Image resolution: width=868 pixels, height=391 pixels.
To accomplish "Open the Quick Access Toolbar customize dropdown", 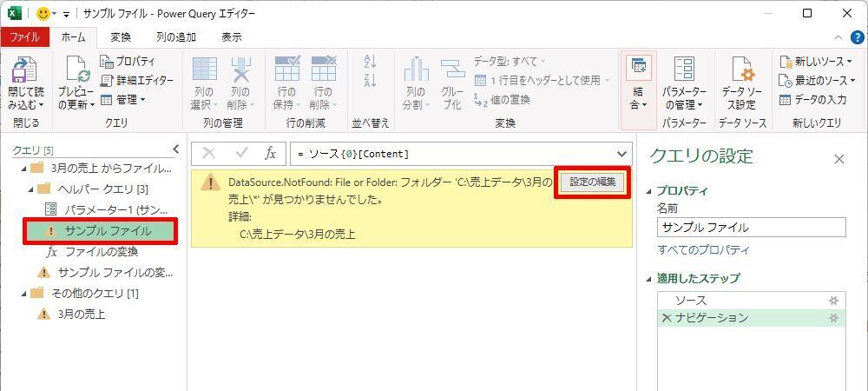I will (x=67, y=14).
